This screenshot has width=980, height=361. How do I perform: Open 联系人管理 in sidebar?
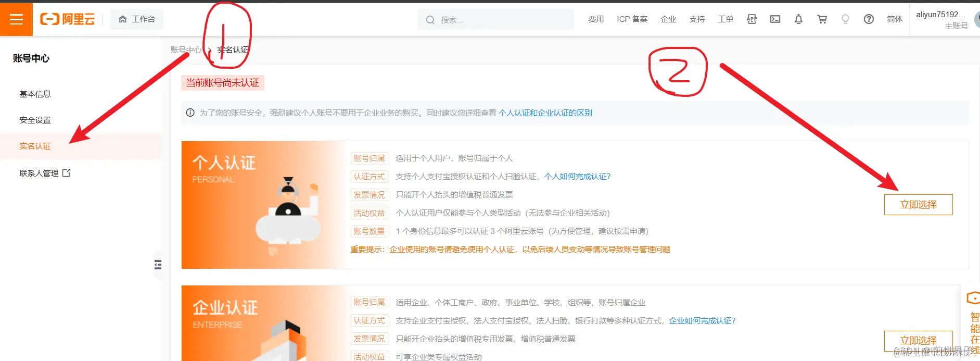39,173
